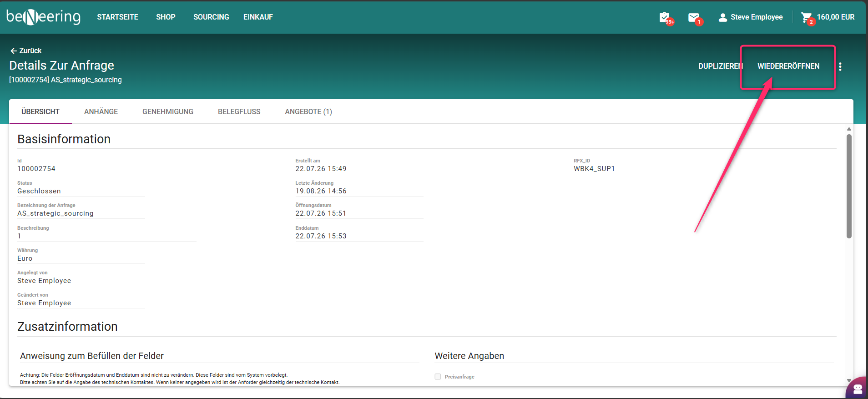
Task: Click the Letzte Änderung value 19.08.26 14:56
Action: 321,191
